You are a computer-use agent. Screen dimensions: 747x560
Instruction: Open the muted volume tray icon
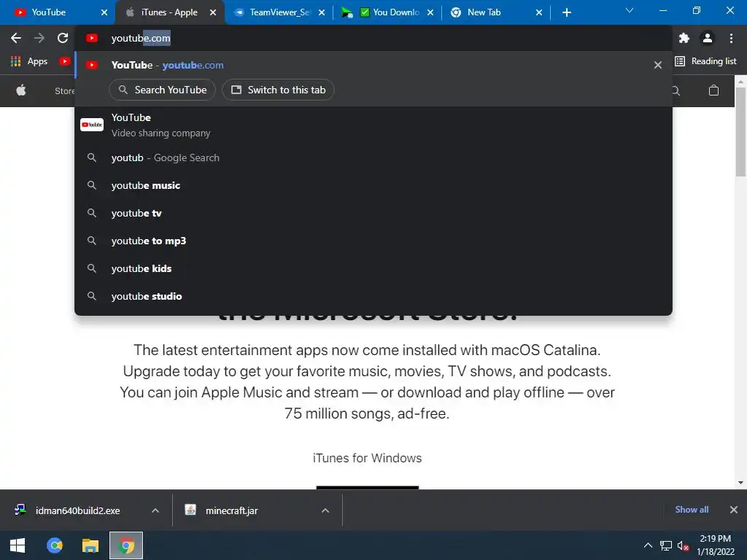(683, 545)
